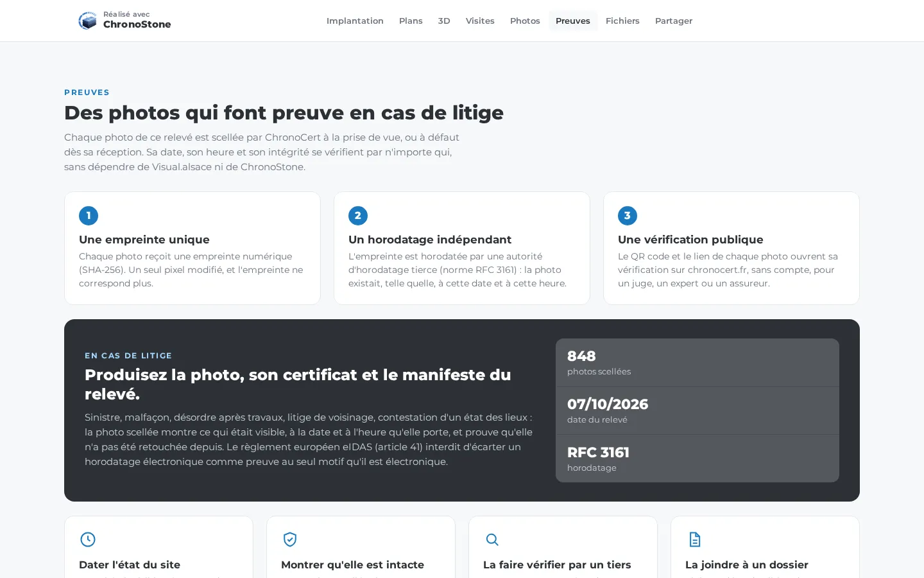Click the eIDAS article 41 paragraph
The image size is (924, 578).
tap(309, 439)
